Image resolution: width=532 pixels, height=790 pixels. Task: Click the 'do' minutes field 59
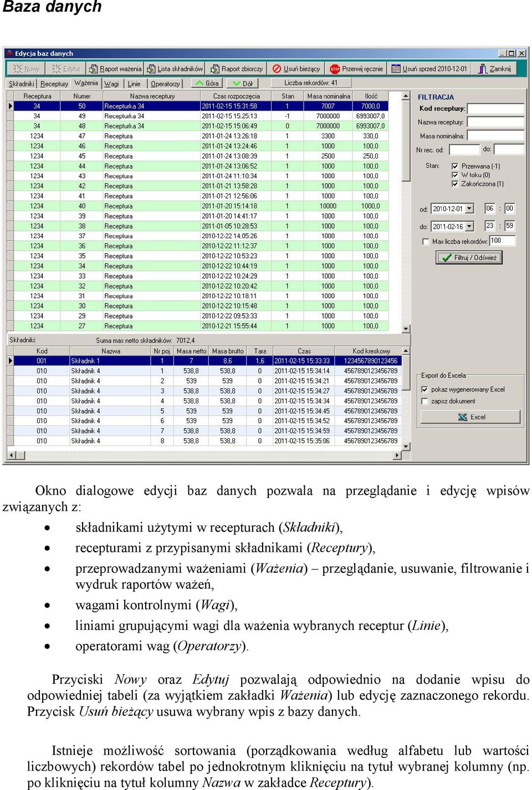pyautogui.click(x=510, y=225)
